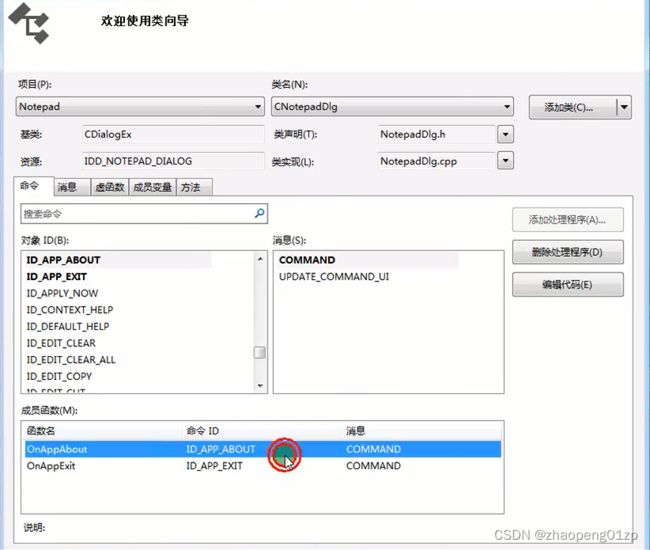This screenshot has height=550, width=650.
Task: Select COMMAND in the 消息 list
Action: tap(367, 260)
